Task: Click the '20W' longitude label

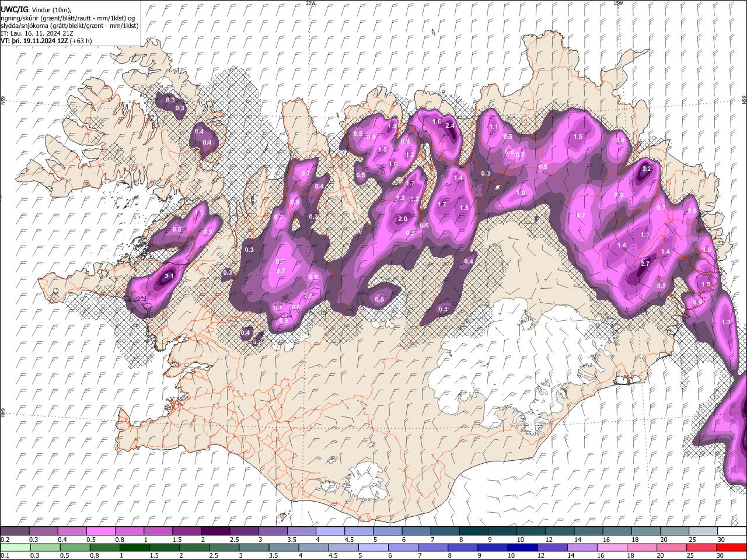Action: click(x=310, y=2)
